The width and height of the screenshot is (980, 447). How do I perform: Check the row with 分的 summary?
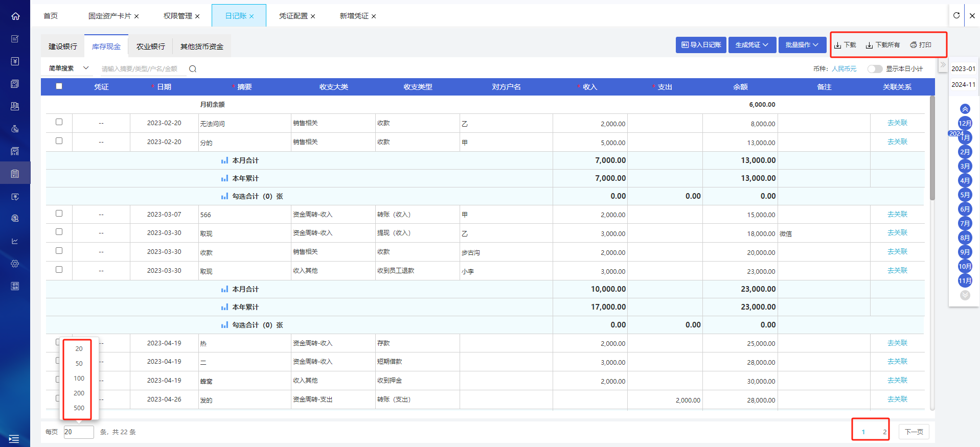(59, 141)
